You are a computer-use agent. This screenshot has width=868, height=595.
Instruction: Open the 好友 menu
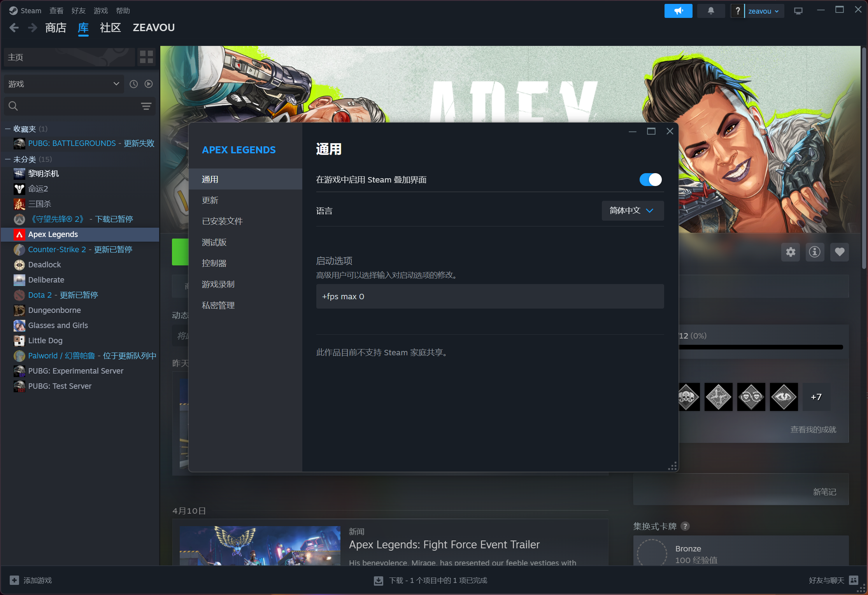(x=79, y=11)
